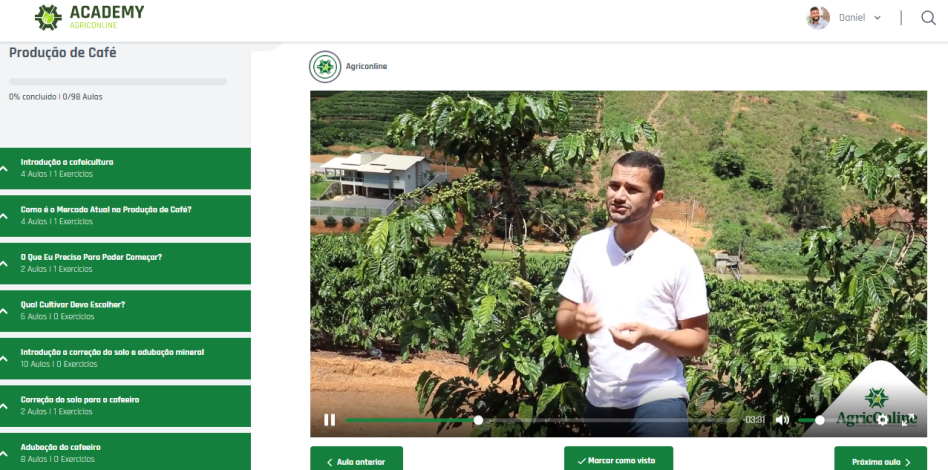
Task: Expand Como é o Mercado Atual section
Action: click(125, 216)
